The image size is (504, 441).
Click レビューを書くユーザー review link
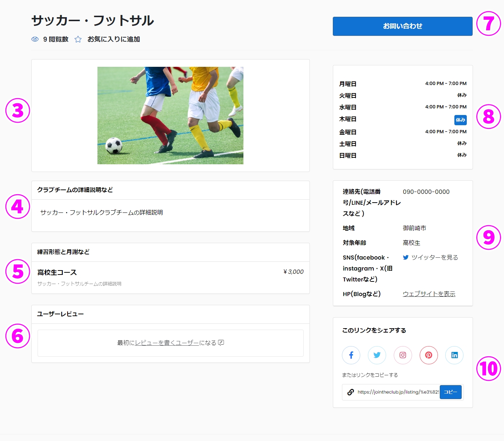pyautogui.click(x=167, y=343)
